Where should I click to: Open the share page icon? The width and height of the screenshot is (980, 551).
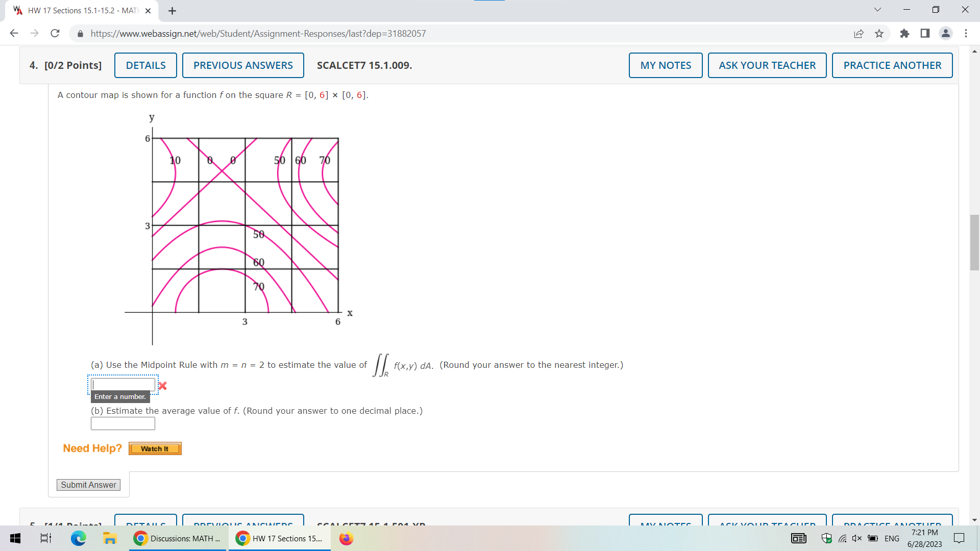pyautogui.click(x=859, y=34)
